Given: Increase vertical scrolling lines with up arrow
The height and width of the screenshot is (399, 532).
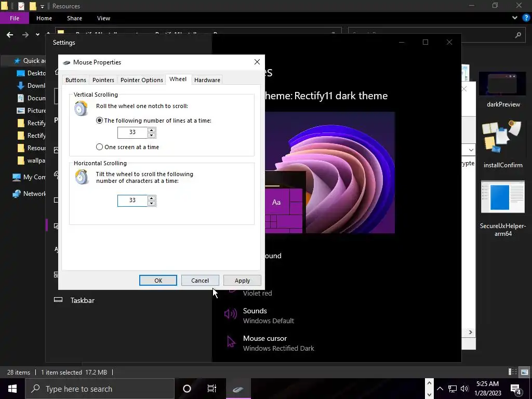Looking at the screenshot, I should click(x=152, y=130).
